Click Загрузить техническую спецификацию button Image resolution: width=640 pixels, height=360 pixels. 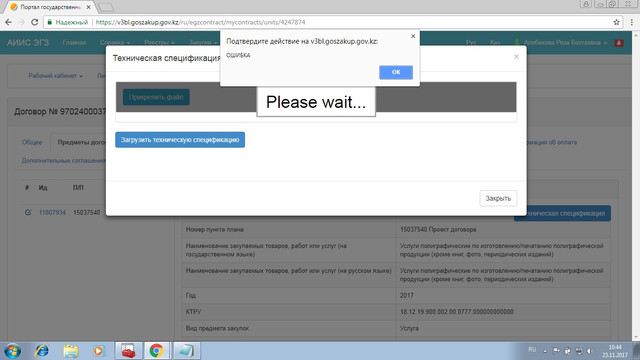point(180,140)
